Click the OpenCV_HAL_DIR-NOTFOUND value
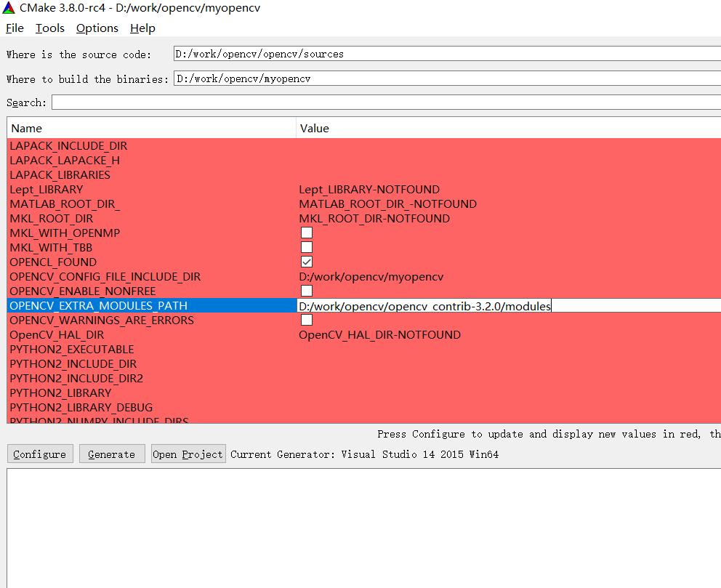 pos(380,334)
